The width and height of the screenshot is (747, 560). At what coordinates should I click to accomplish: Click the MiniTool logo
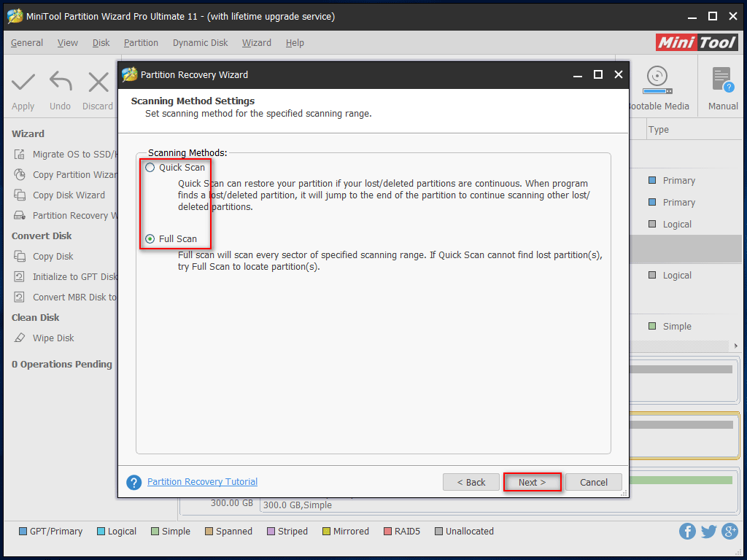[697, 42]
